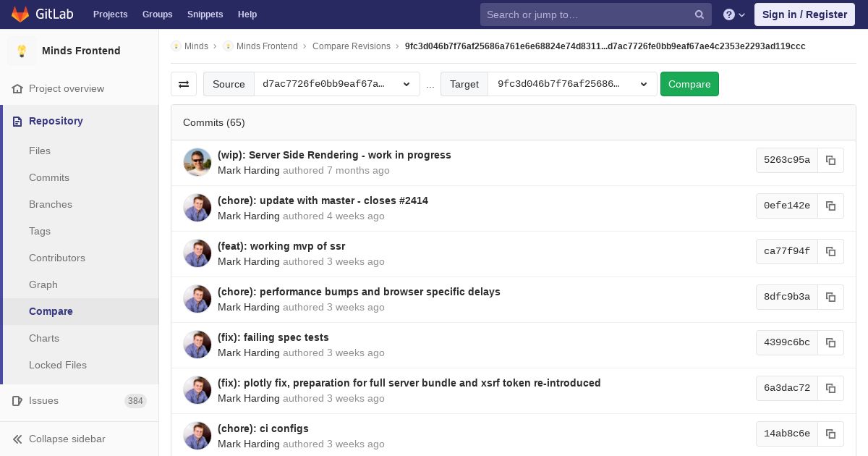The width and height of the screenshot is (868, 456).
Task: Click Mark Harding's avatar on first commit
Action: click(197, 162)
